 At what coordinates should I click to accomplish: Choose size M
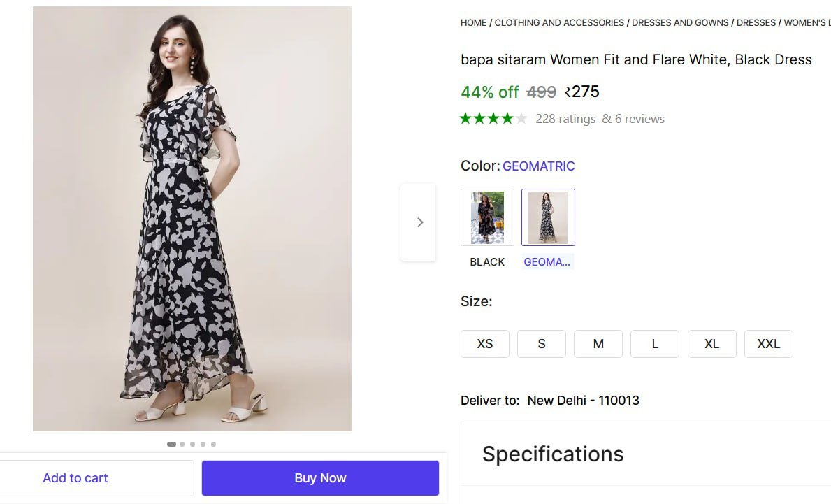598,344
